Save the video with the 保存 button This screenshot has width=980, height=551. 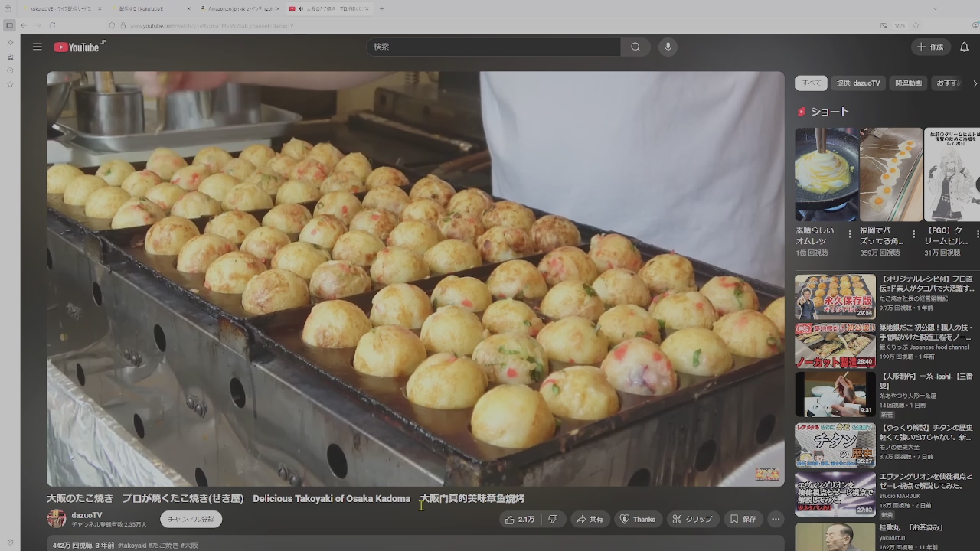tap(743, 520)
